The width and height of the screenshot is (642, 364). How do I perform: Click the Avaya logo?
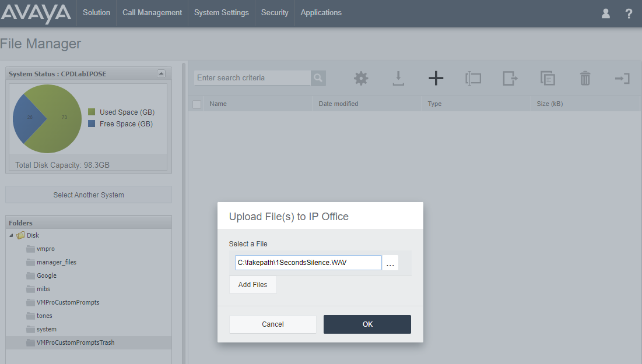click(36, 13)
